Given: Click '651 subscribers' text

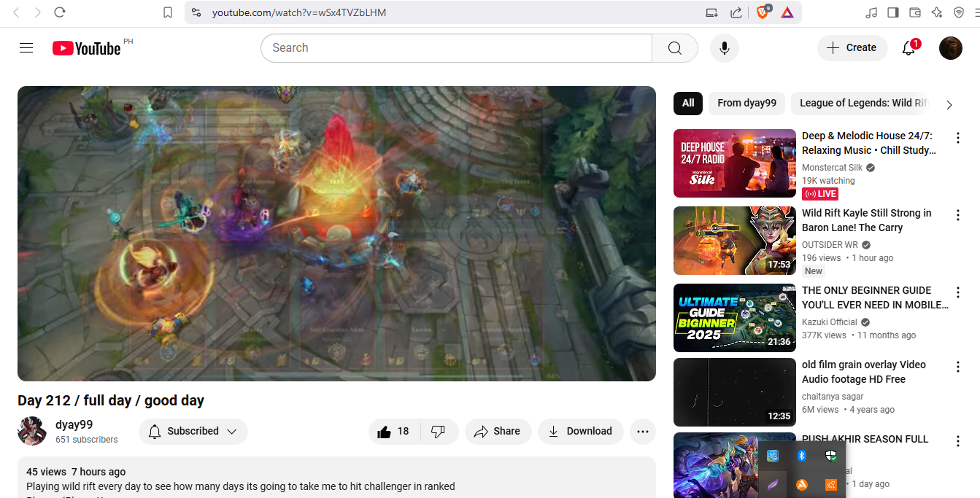Looking at the screenshot, I should (86, 440).
